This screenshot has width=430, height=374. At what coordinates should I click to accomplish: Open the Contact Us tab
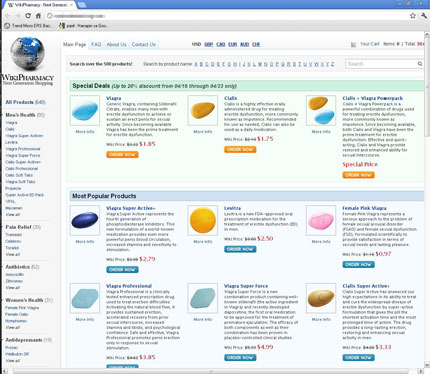coord(144,44)
